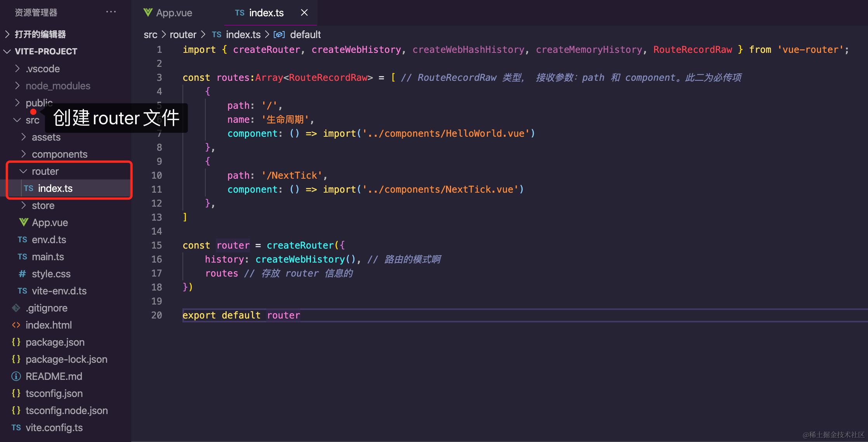This screenshot has width=868, height=442.
Task: Close the index.ts editor tab
Action: click(304, 13)
